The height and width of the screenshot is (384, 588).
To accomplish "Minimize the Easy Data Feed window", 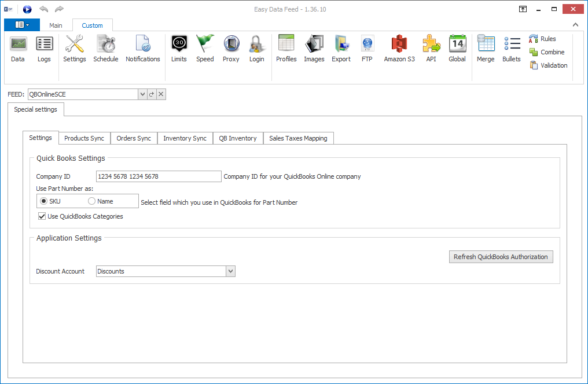I will point(538,9).
